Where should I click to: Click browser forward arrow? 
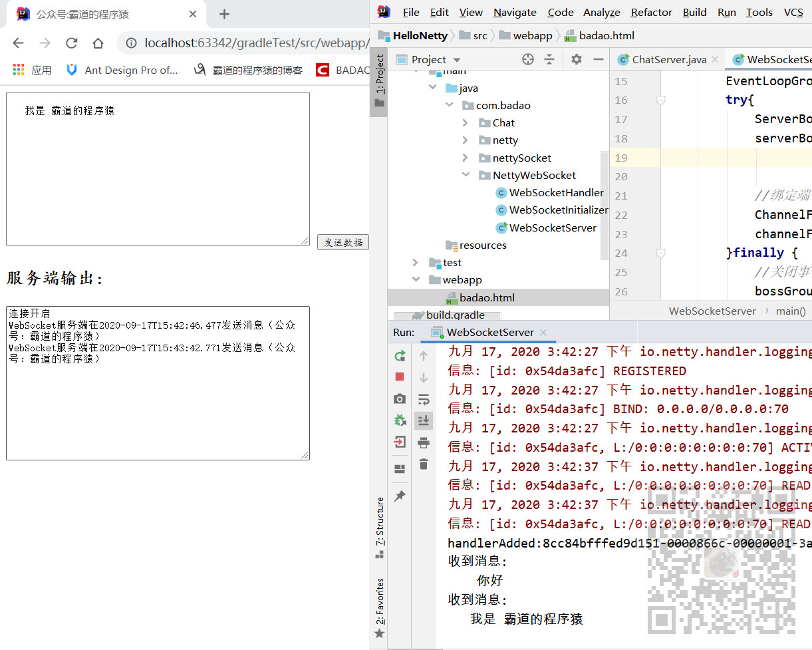pyautogui.click(x=45, y=43)
